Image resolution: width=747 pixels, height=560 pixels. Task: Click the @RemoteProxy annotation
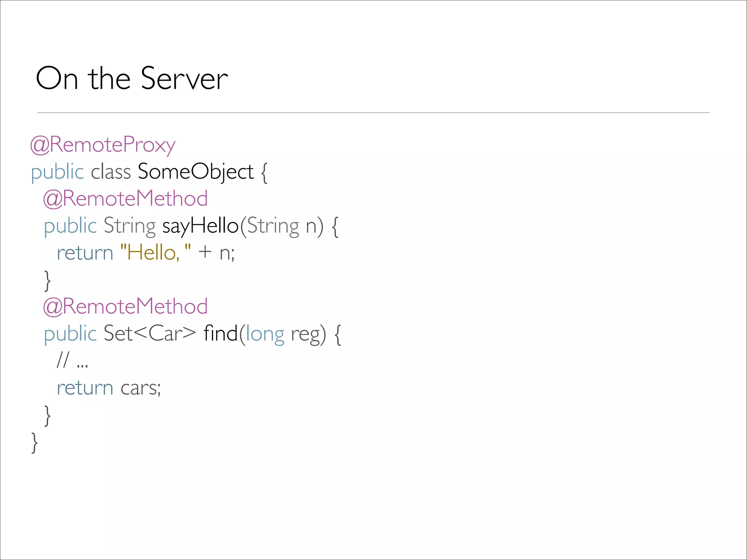coord(103,145)
